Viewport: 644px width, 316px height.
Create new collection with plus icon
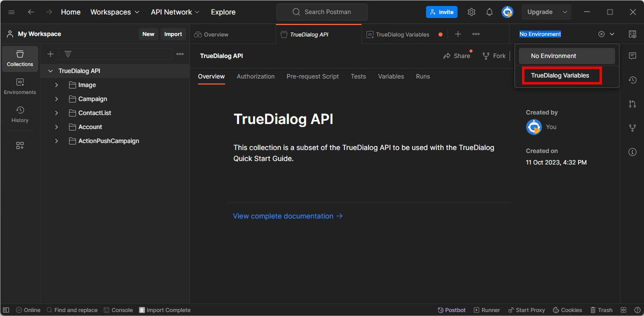pos(50,54)
